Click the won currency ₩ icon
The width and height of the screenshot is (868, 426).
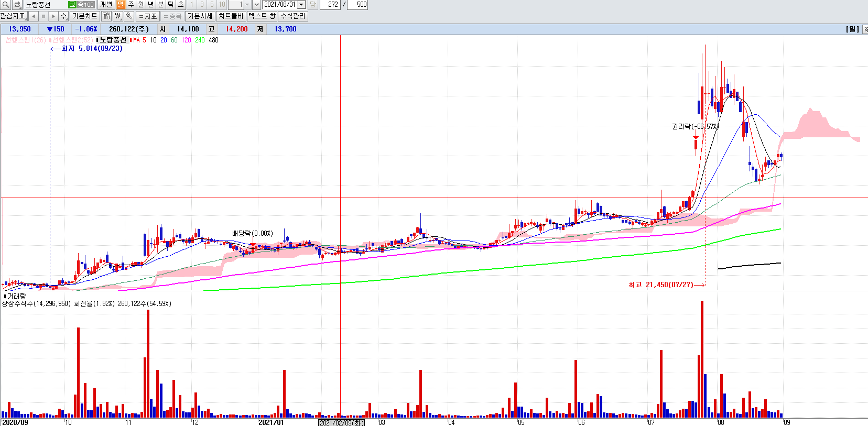pos(118,16)
